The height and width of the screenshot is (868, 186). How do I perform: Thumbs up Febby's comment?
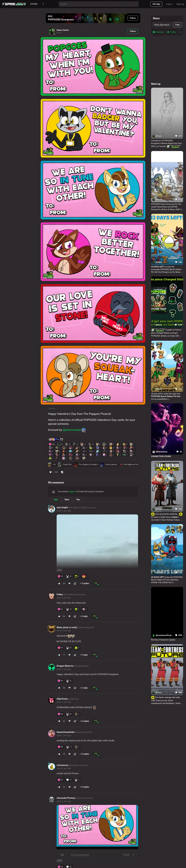pyautogui.click(x=59, y=616)
